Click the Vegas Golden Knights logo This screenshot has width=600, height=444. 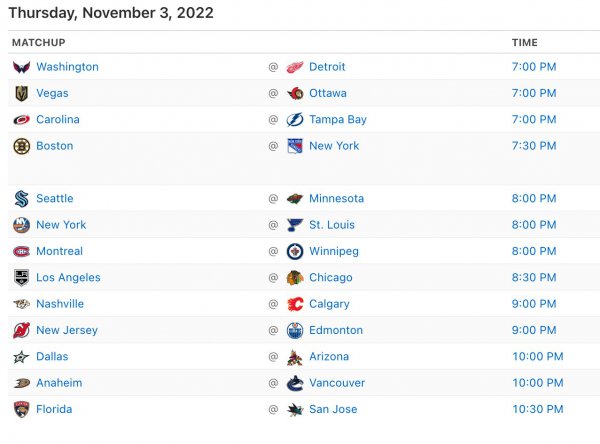(21, 93)
